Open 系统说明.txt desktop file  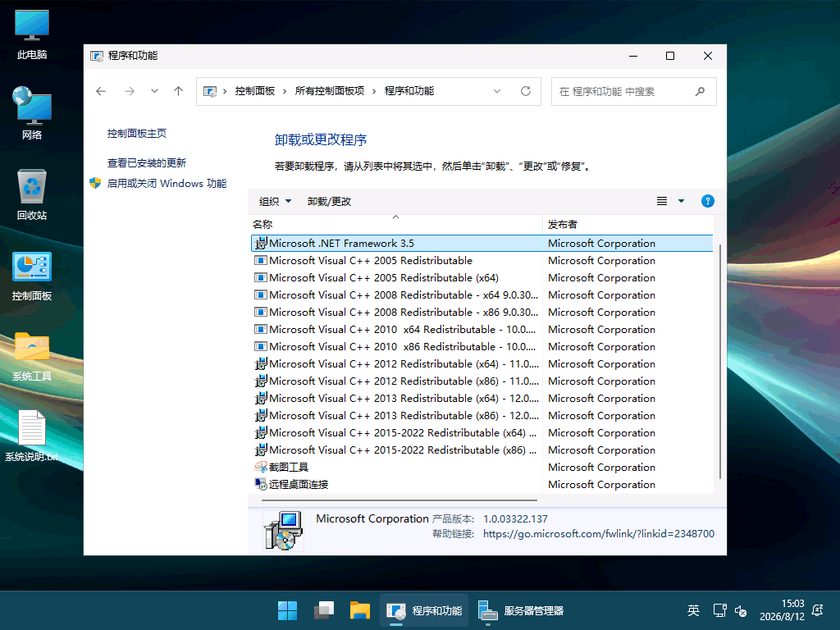pos(32,436)
